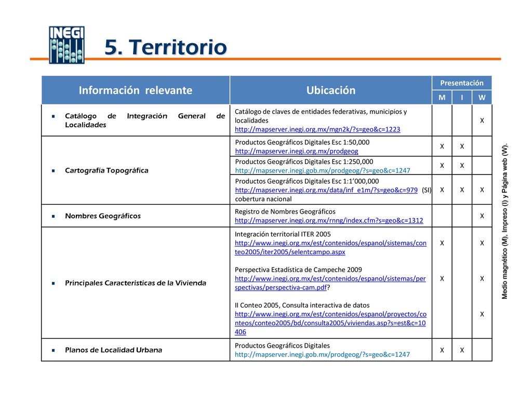532x412 pixels.
Task: Select the 'Información relevante' header
Action: (x=136, y=90)
